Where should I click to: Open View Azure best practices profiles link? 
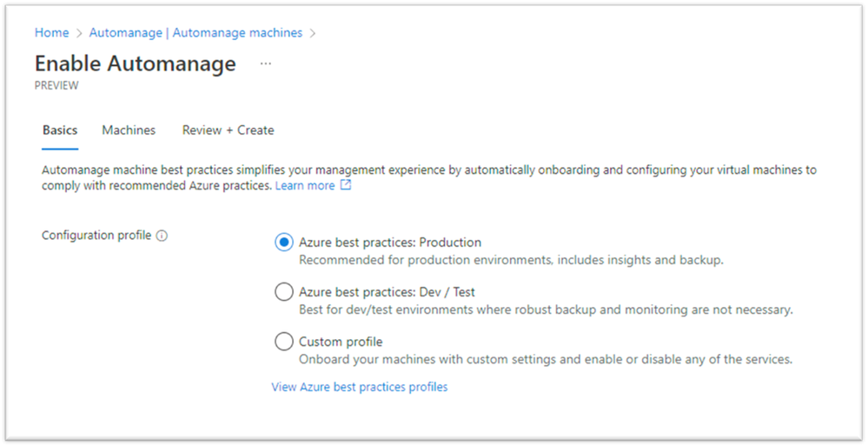(360, 387)
